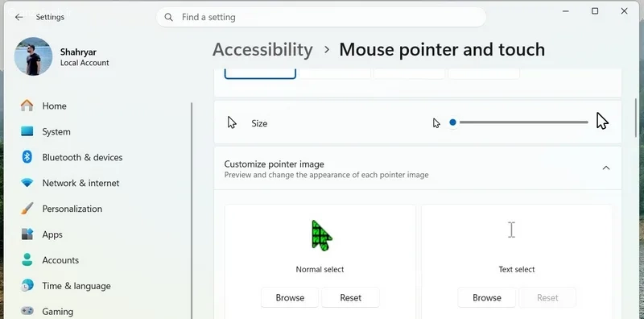Browse for a Normal select pointer

pyautogui.click(x=290, y=297)
